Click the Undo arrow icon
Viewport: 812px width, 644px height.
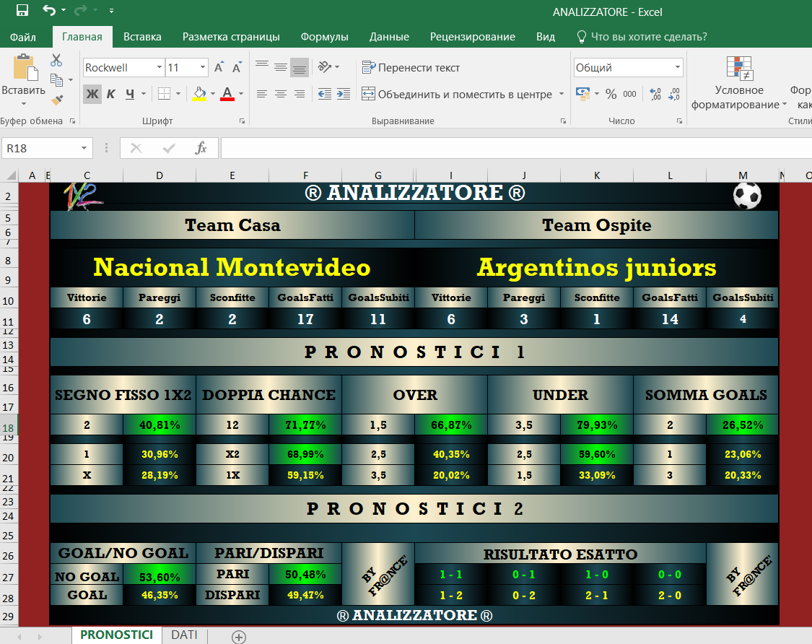pyautogui.click(x=48, y=11)
